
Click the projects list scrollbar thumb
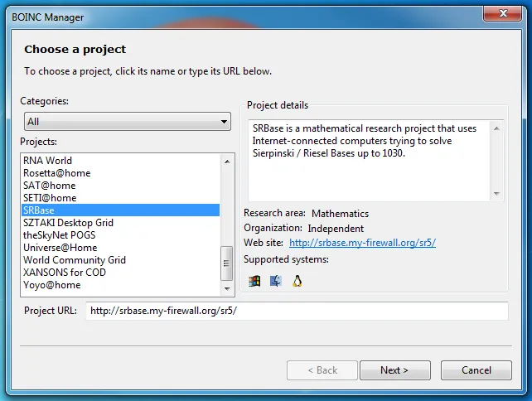pyautogui.click(x=227, y=263)
